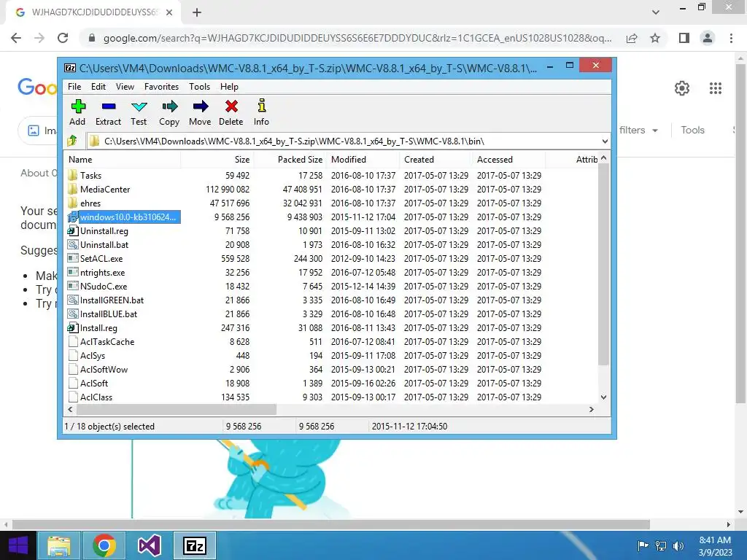Image resolution: width=747 pixels, height=560 pixels.
Task: Select the ehres folder icon
Action: (73, 203)
